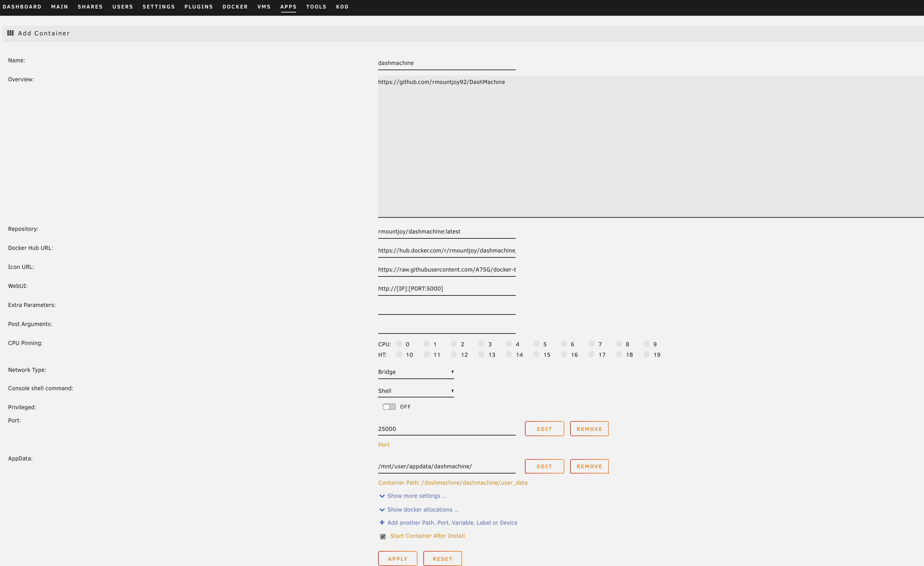Expand Show more settings

click(x=417, y=496)
